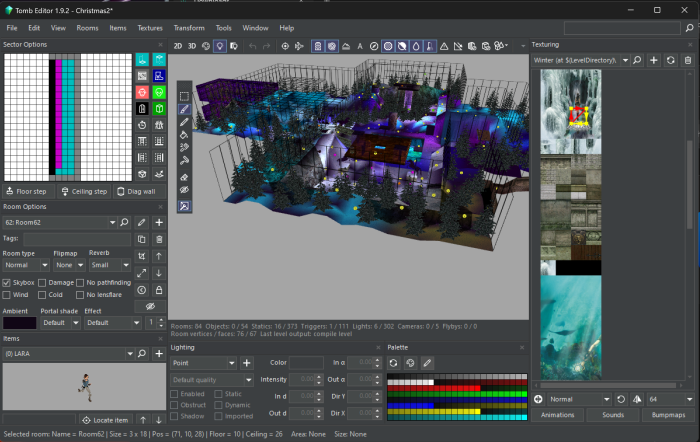Click the green death skull sector button
This screenshot has width=700, height=442.
[159, 92]
